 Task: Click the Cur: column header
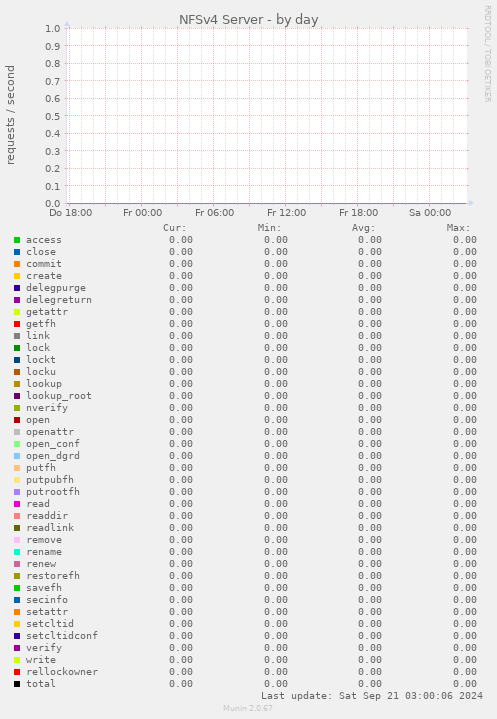tap(175, 228)
